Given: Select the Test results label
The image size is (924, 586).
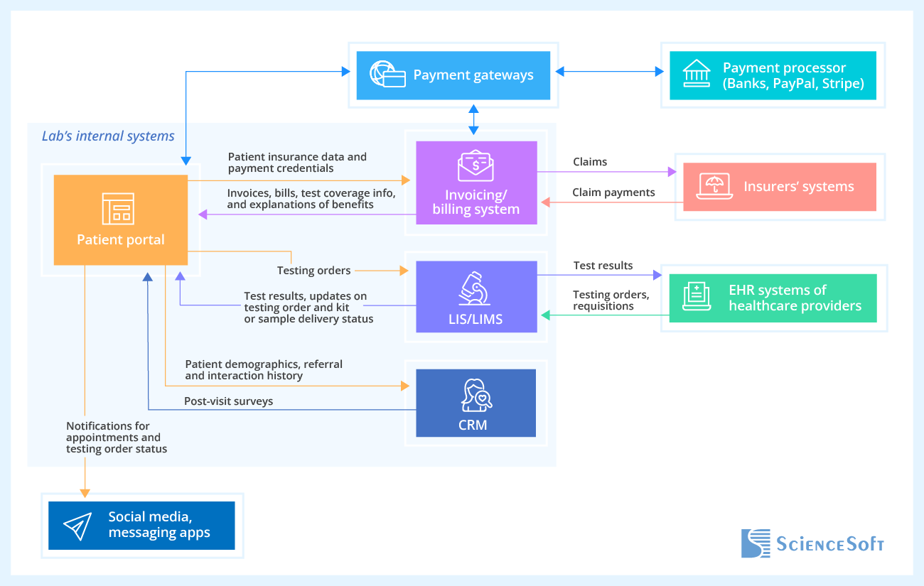Looking at the screenshot, I should [x=603, y=265].
